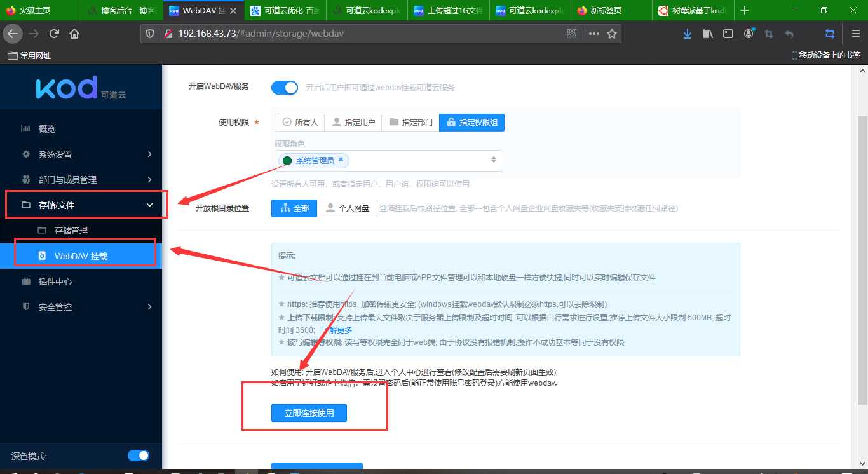Open a new browser tab

tap(745, 10)
